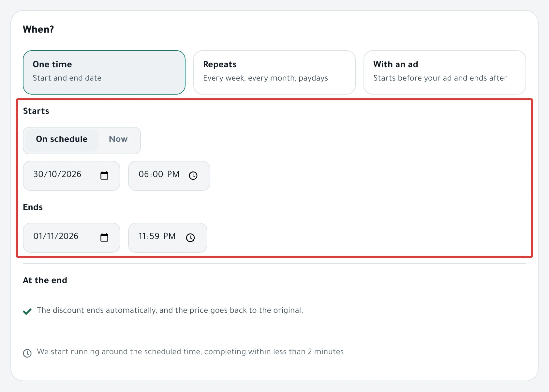Edit the 01/11/2026 end date field
The width and height of the screenshot is (549, 392).
(x=71, y=238)
